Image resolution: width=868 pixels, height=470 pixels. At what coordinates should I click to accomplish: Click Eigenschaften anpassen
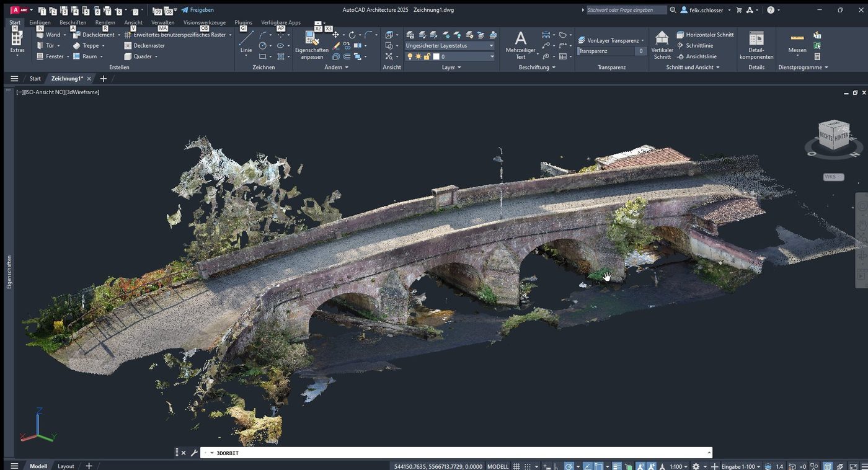pyautogui.click(x=312, y=46)
